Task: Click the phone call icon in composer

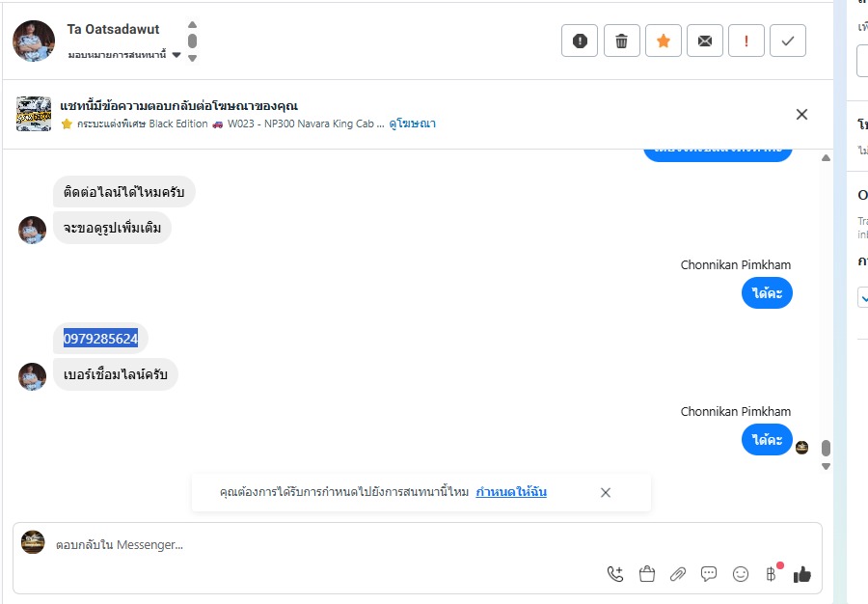Action: coord(615,574)
